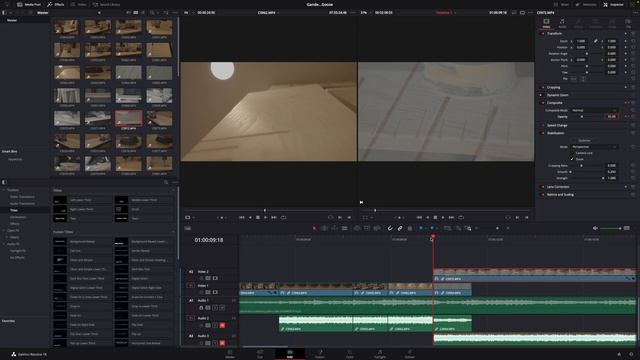Open Project Settings gear icon
Screen dimensions: 640x360
631,354
